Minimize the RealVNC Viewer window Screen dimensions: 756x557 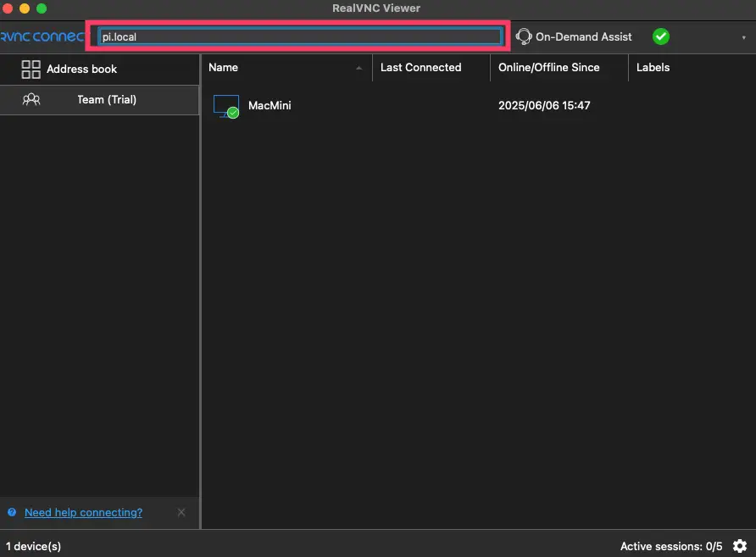pos(25,8)
